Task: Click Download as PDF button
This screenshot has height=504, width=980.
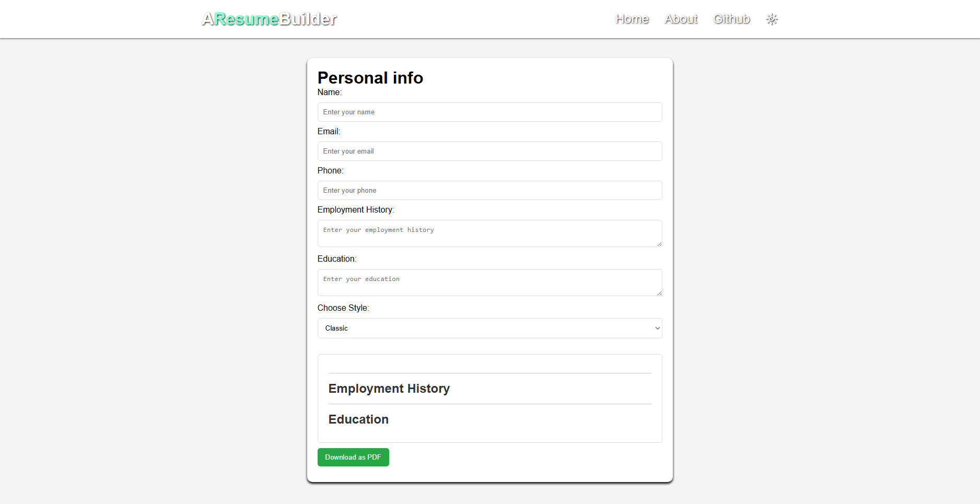Action: point(353,458)
